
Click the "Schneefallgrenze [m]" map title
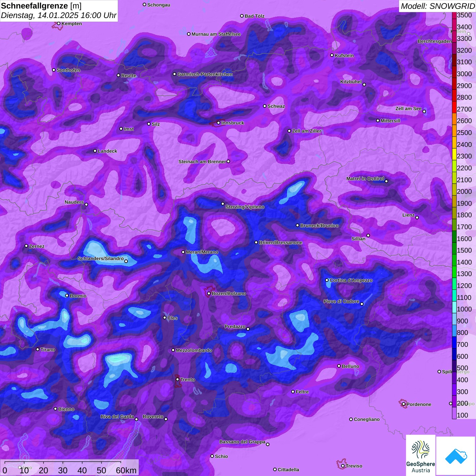41,6
